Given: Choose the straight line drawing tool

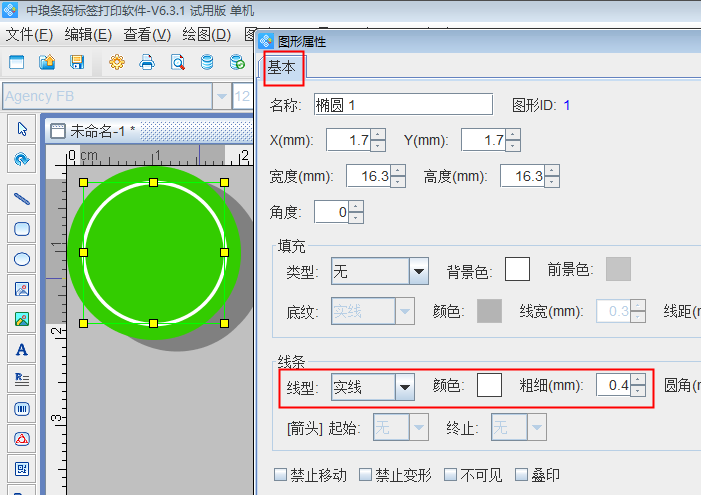Looking at the screenshot, I should click(22, 199).
